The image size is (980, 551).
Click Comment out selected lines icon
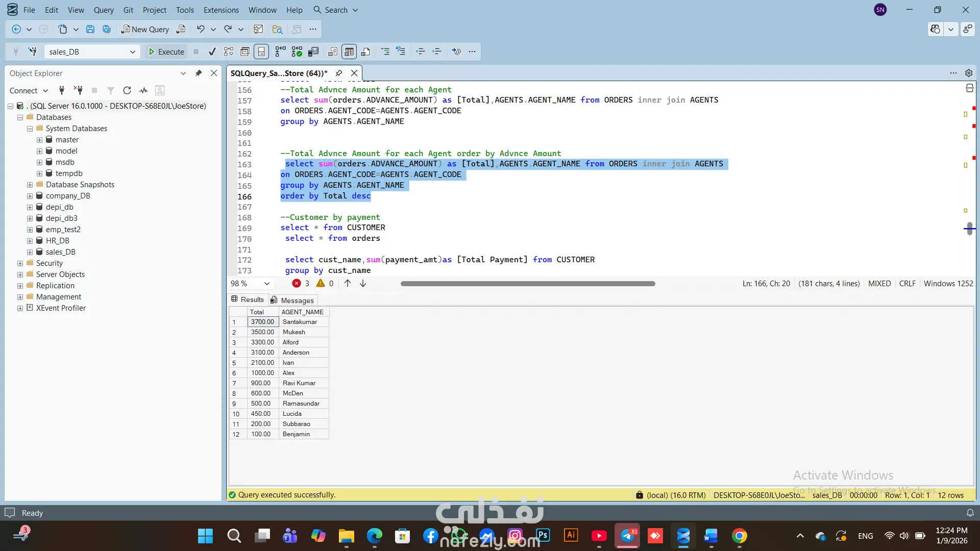click(x=385, y=52)
